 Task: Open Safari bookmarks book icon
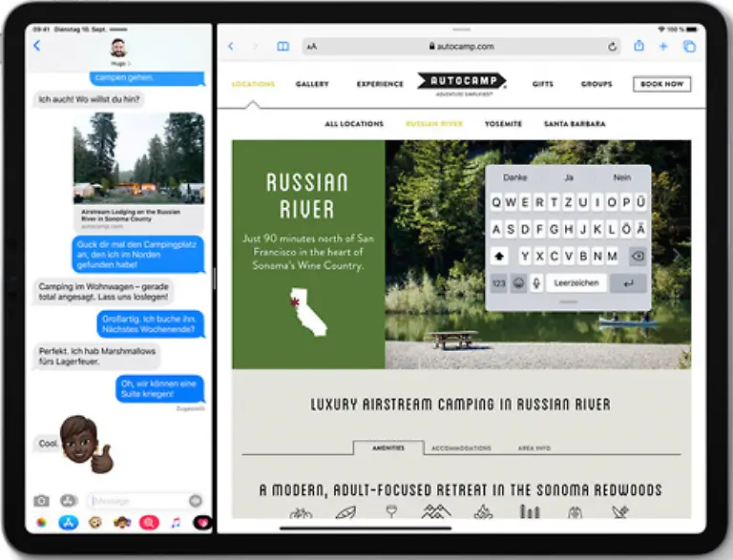283,46
